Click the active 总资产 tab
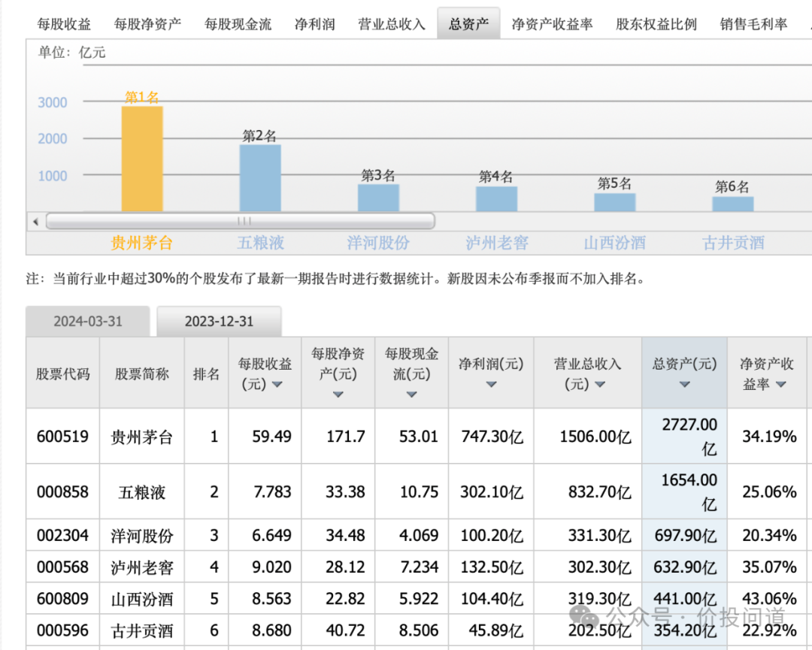812x650 pixels. click(468, 24)
